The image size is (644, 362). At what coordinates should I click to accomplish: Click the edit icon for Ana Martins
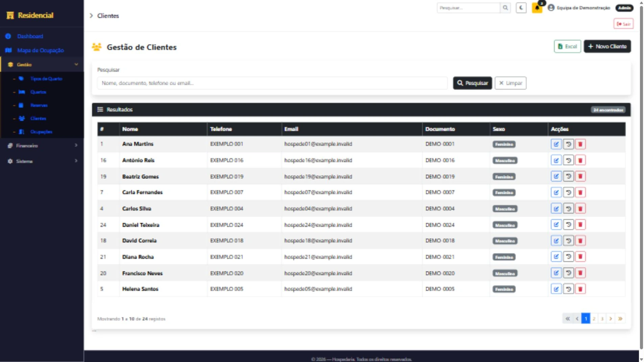556,144
